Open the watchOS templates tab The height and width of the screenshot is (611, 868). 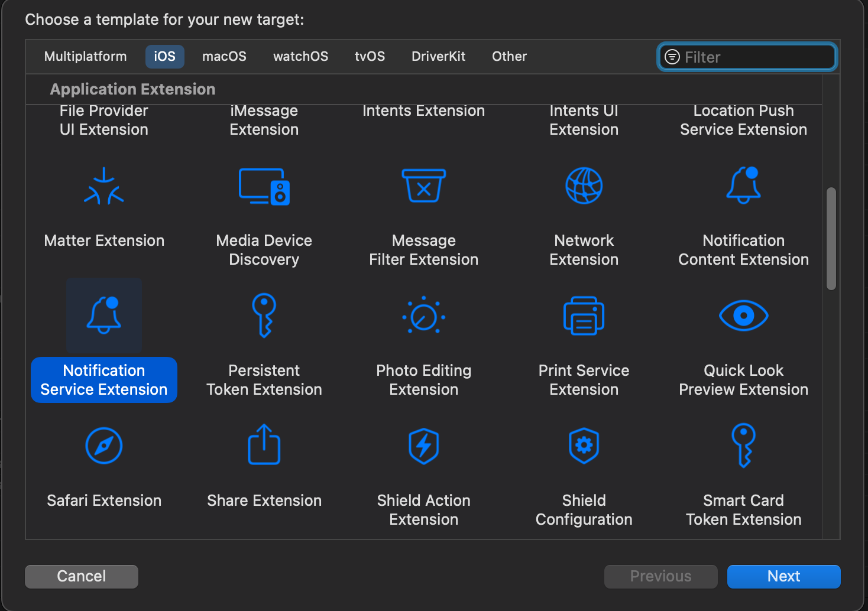tap(301, 57)
